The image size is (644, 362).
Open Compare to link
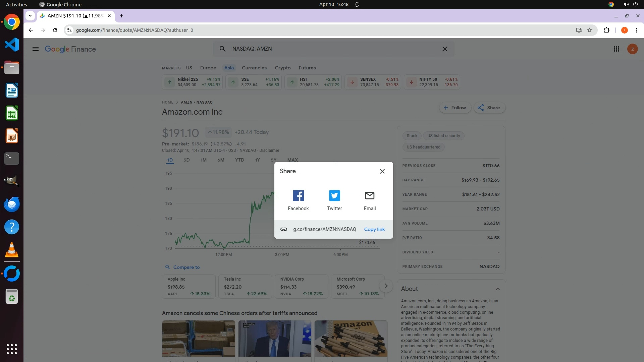tap(186, 267)
